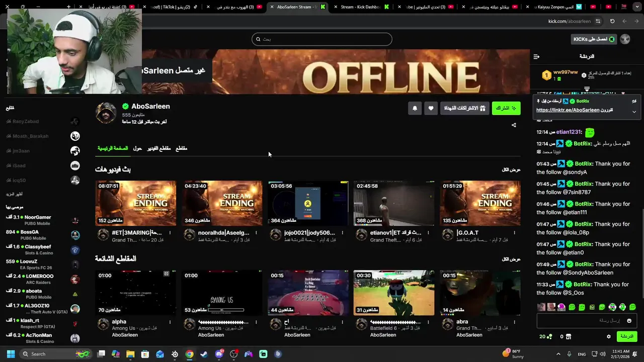The height and width of the screenshot is (362, 644).
Task: Open the channel shop icon
Action: [569, 336]
